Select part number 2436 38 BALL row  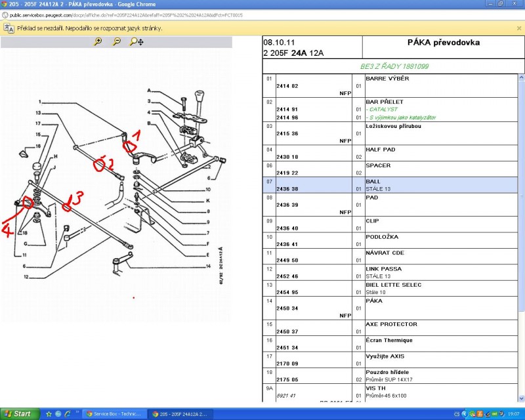click(287, 188)
